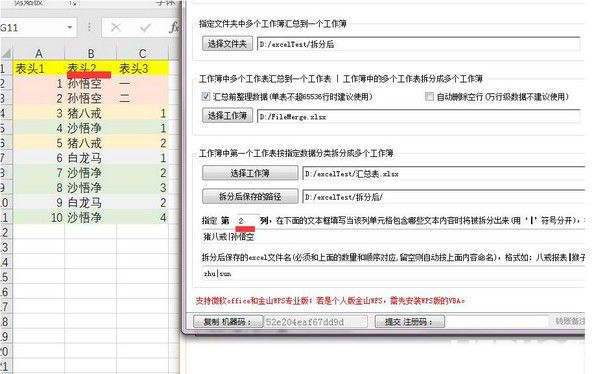
Task: Click the fx insert function icon
Action: [x=174, y=28]
